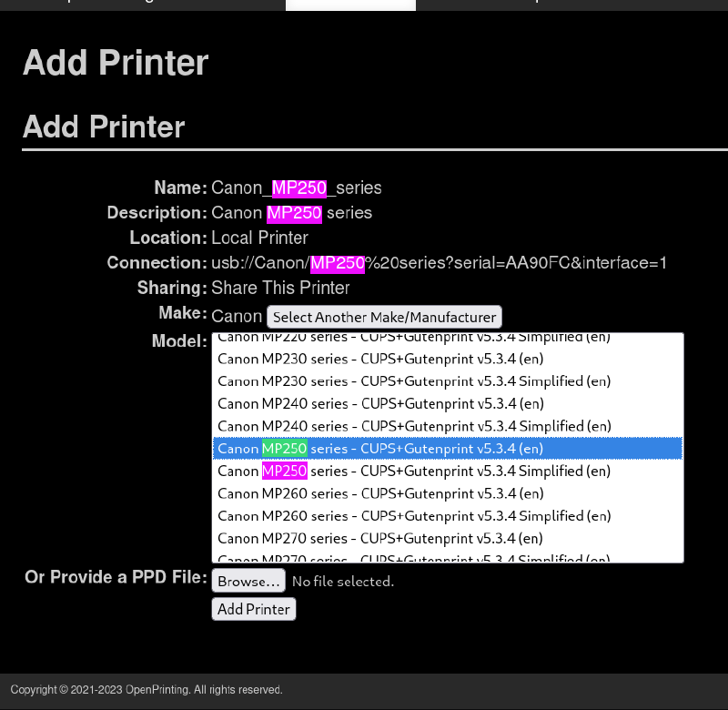Open the Model selection list box
This screenshot has width=728, height=710.
click(448, 448)
